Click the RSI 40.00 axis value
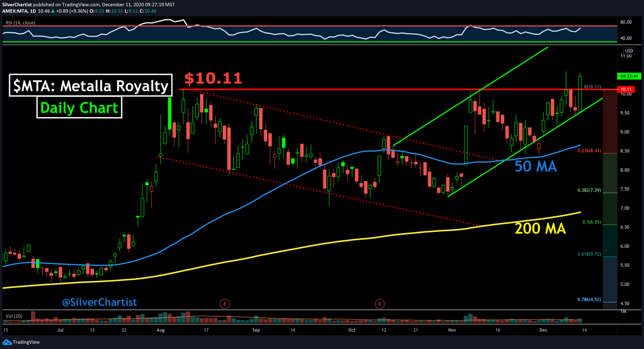Screen dimensions: 644x349 click(626, 39)
